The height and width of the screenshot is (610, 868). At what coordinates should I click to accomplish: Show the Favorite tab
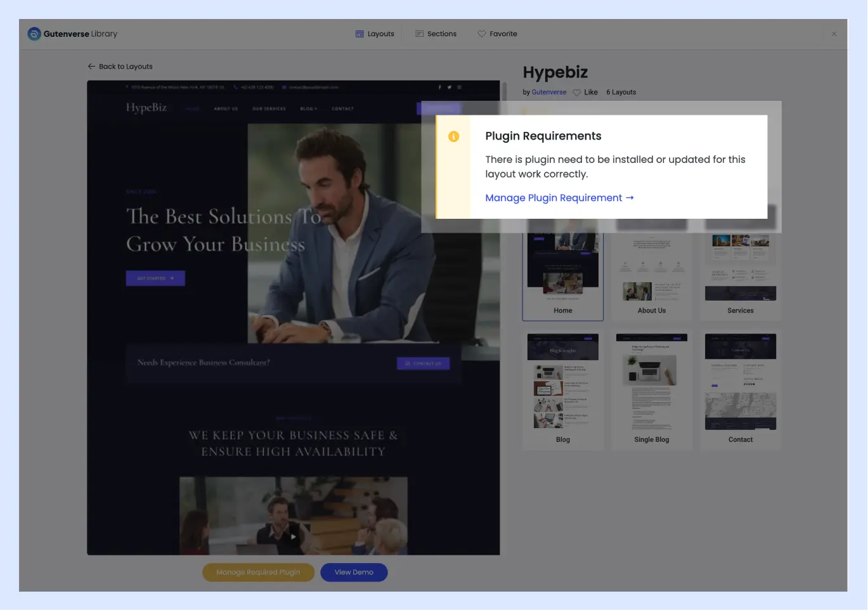(x=497, y=34)
